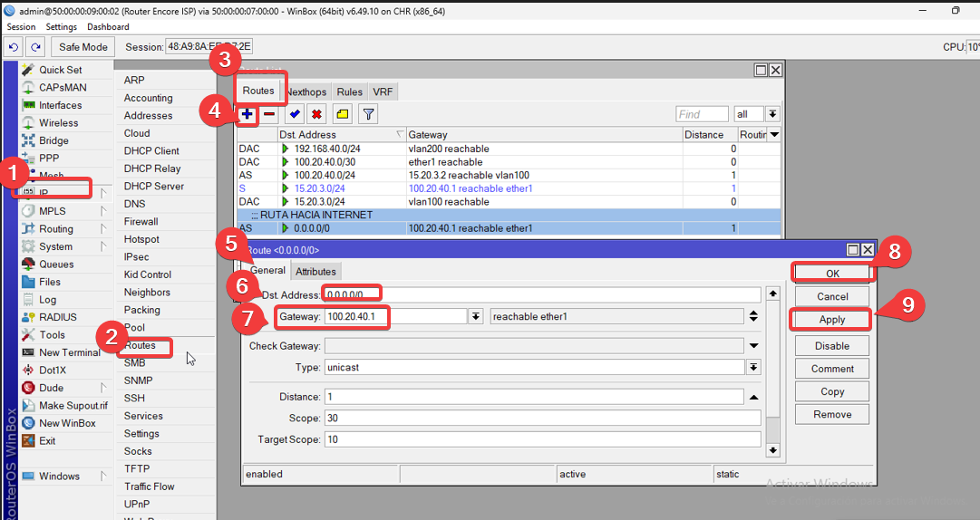Image resolution: width=980 pixels, height=520 pixels.
Task: Click the redo arrow icon in toolbar
Action: tap(35, 47)
